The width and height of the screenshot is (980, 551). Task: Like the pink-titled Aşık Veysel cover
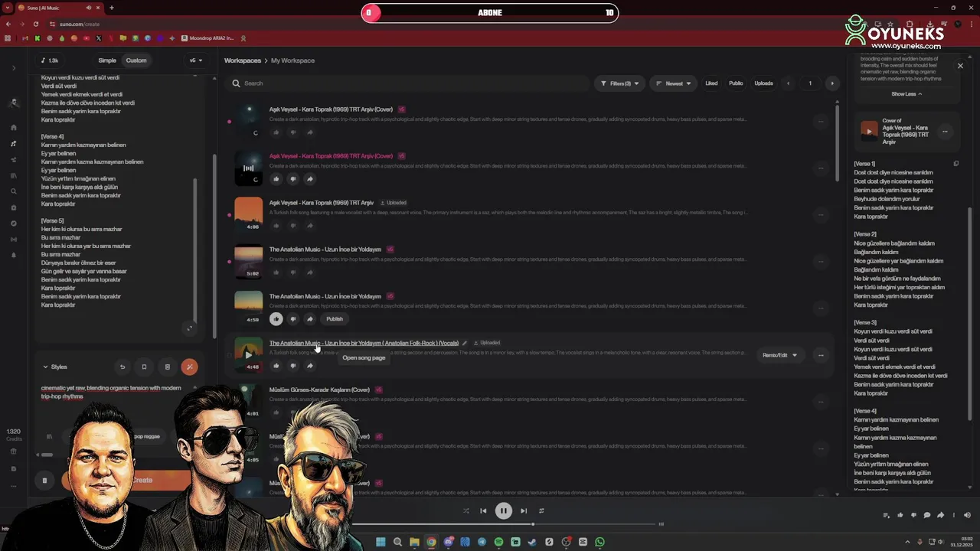(276, 179)
